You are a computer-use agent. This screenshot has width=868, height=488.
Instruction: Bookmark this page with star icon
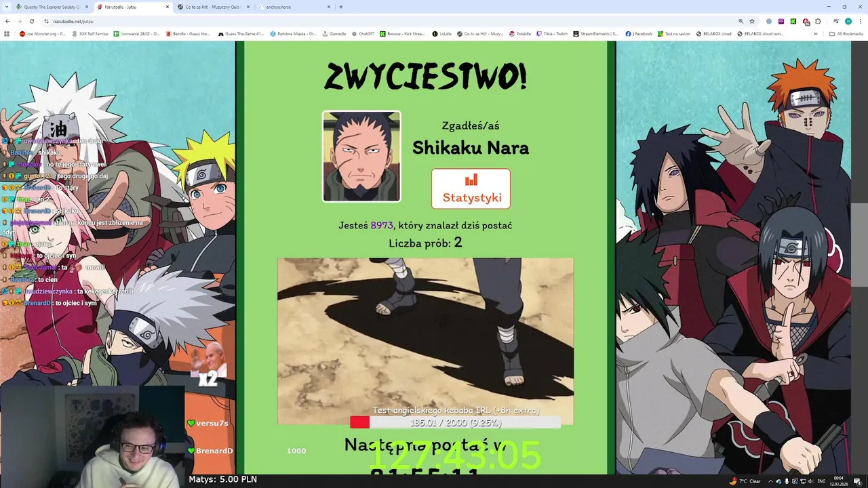[752, 21]
